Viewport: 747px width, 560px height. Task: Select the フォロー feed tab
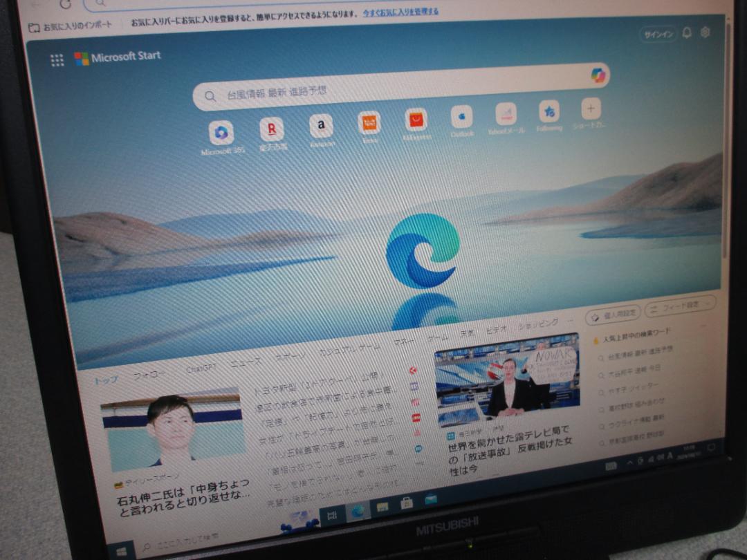coord(149,375)
